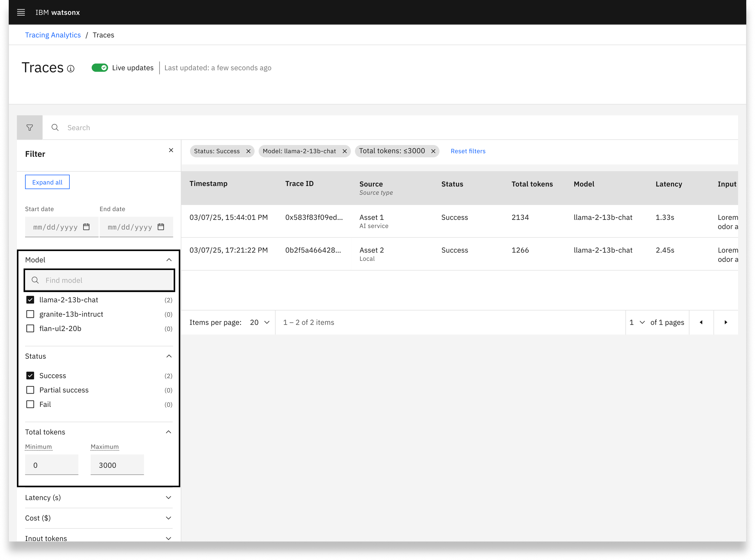Toggle the filter funnel icon
755x560 pixels.
click(30, 127)
